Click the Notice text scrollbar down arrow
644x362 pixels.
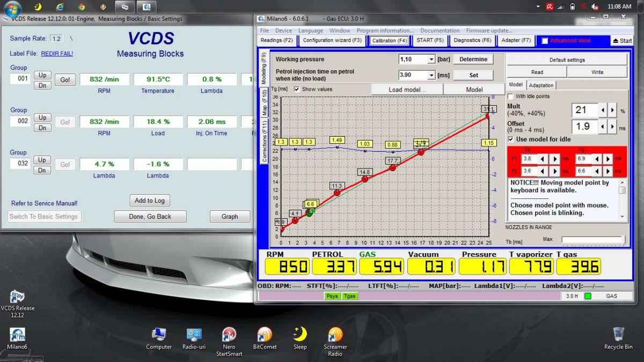coord(622,216)
